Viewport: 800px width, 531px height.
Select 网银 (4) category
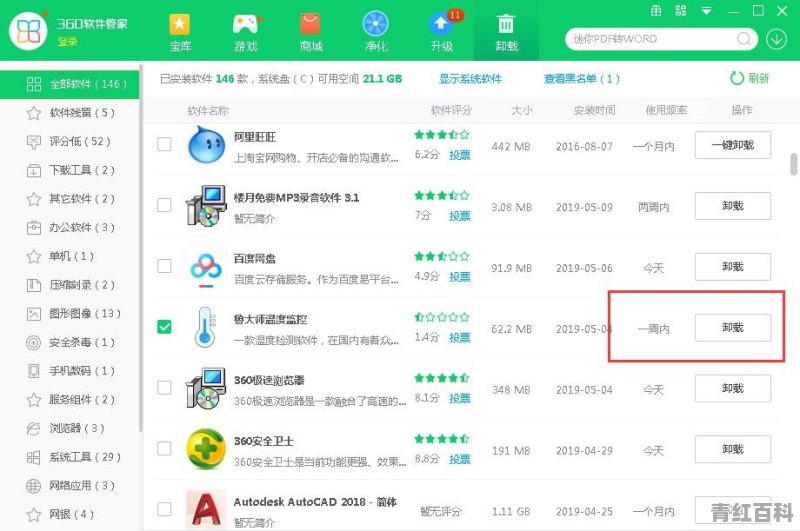pos(69,514)
